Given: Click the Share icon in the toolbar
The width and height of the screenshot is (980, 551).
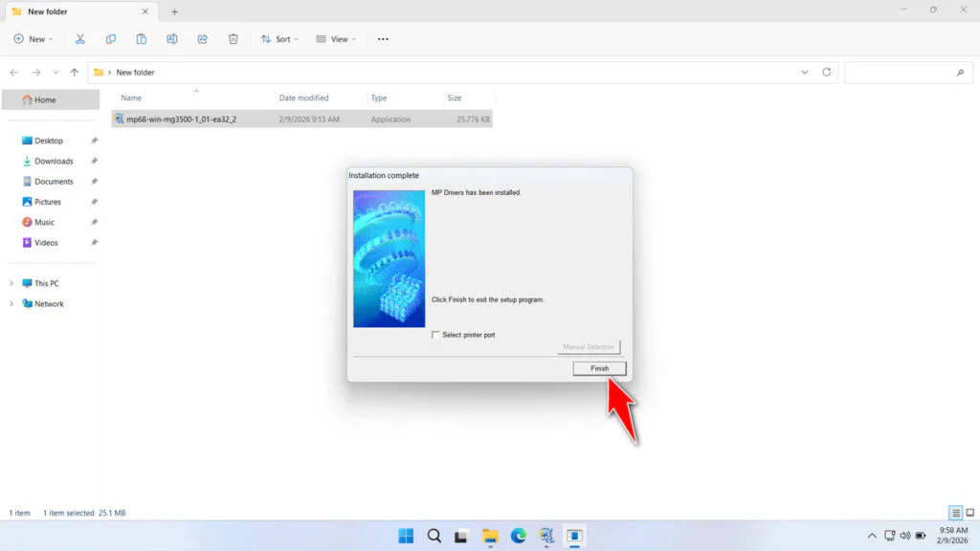Looking at the screenshot, I should coord(202,38).
